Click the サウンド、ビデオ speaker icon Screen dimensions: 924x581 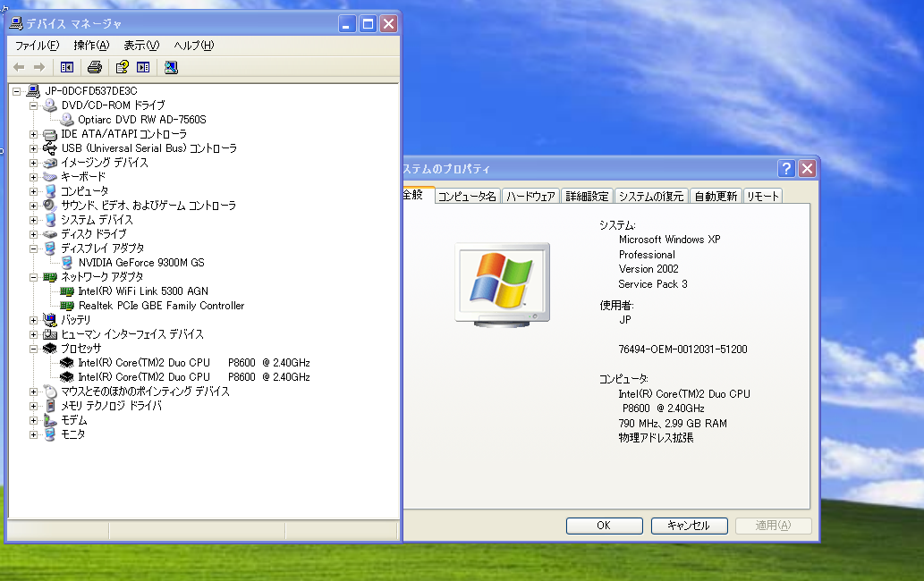tap(50, 206)
